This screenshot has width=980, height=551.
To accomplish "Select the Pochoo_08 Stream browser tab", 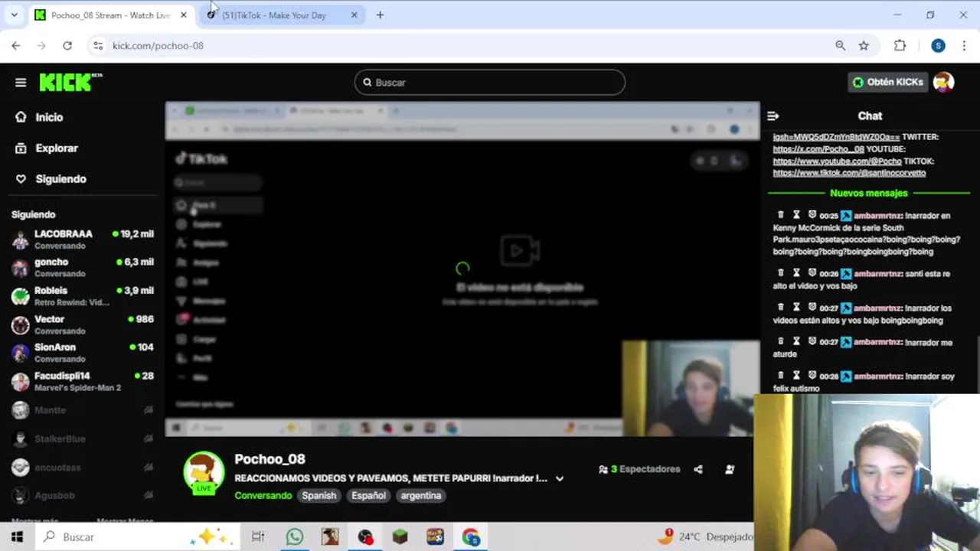I will coord(111,15).
